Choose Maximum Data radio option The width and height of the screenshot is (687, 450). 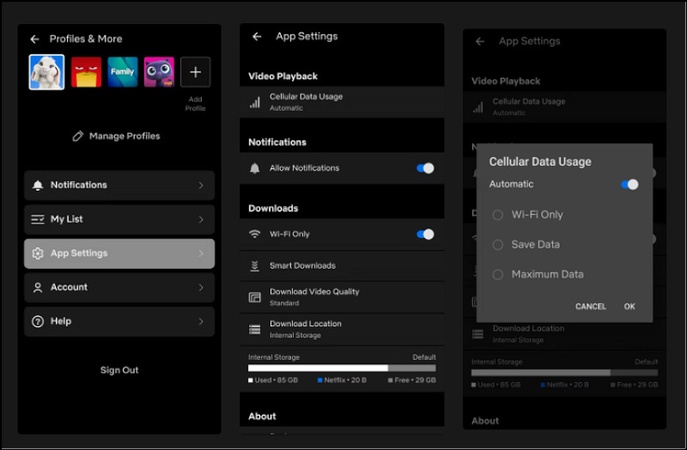(x=498, y=274)
